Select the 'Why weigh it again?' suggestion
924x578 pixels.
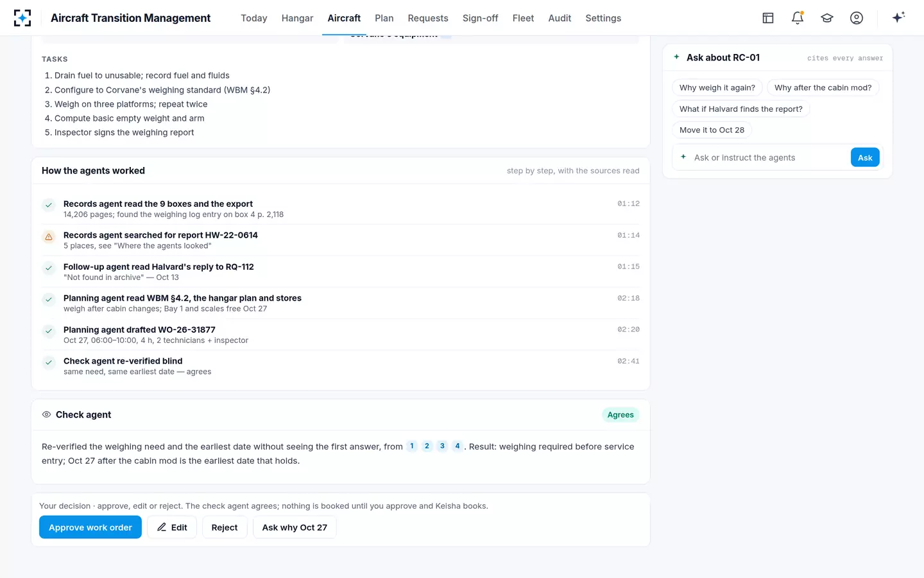[717, 88]
